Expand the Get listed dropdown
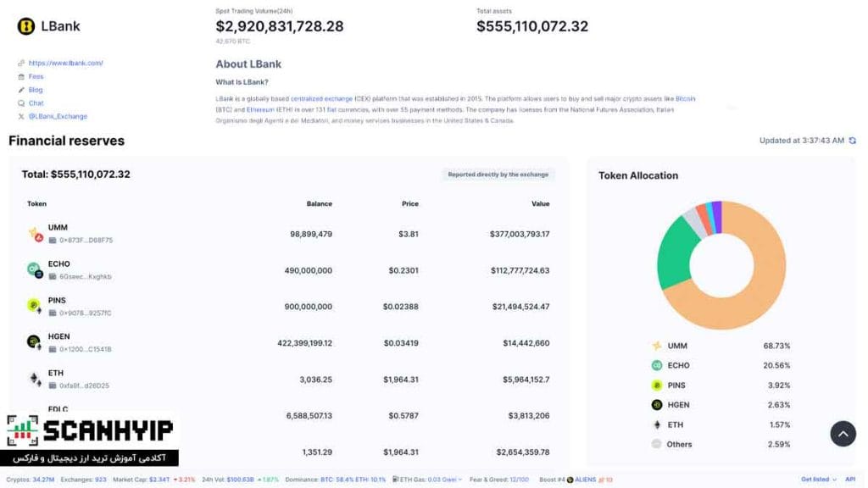The height and width of the screenshot is (488, 868). point(818,480)
